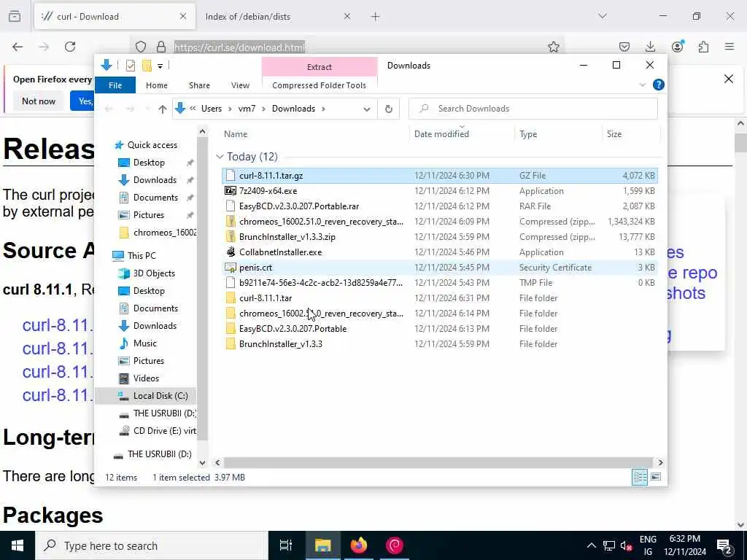The height and width of the screenshot is (560, 747).
Task: Select the BrunchInstaller_v1.3.3.zip archive icon
Action: click(x=231, y=237)
